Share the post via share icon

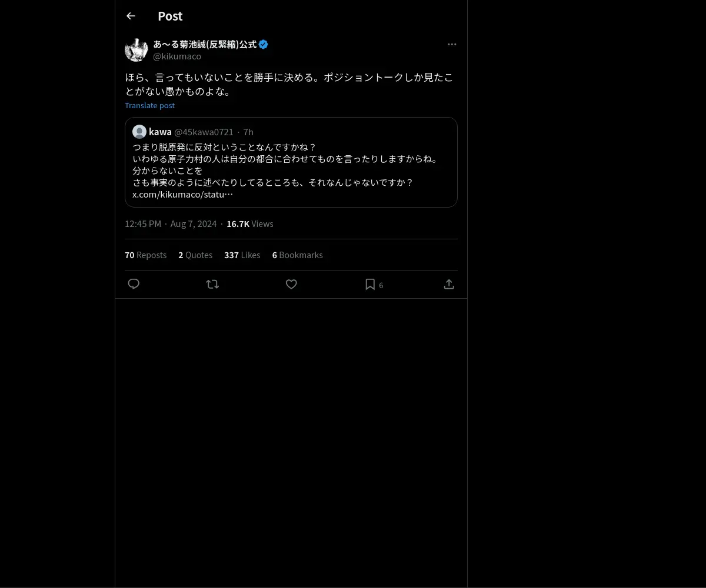(x=449, y=284)
